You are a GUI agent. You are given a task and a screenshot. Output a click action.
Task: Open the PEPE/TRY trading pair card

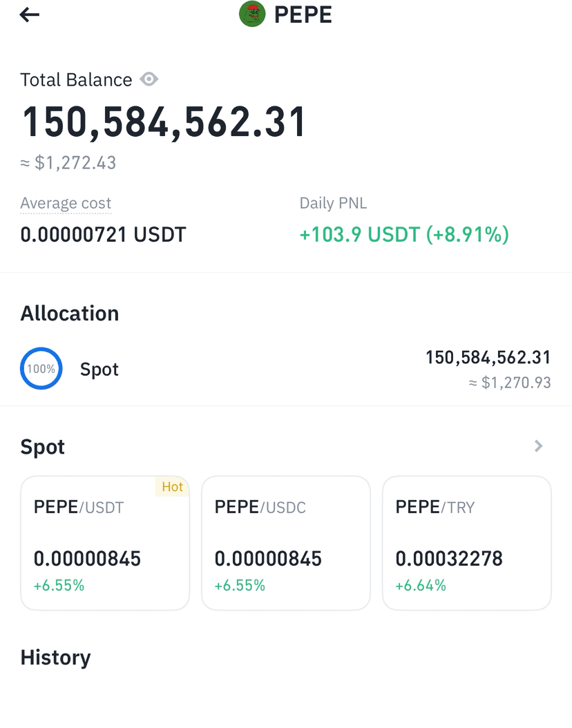coord(466,543)
